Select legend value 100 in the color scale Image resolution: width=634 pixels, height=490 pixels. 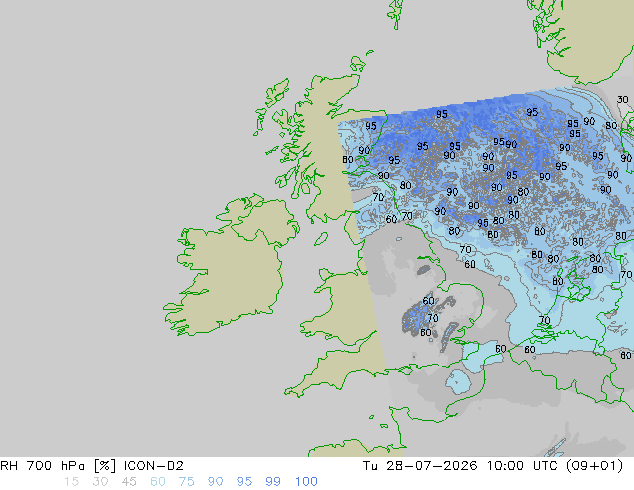[x=306, y=482]
